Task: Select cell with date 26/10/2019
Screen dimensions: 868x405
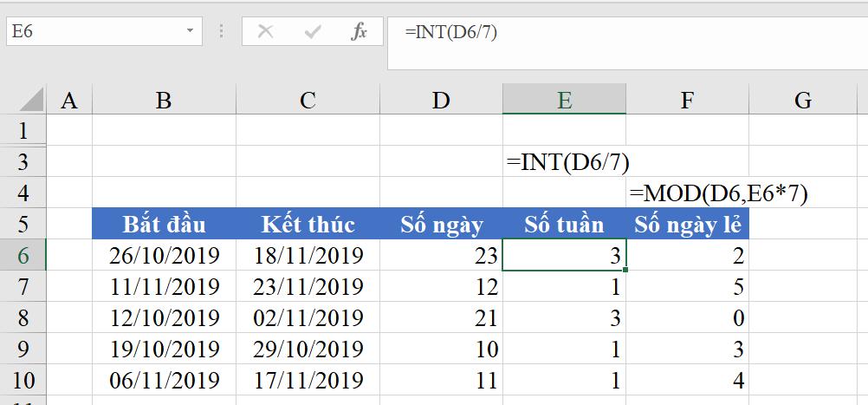Action: click(x=164, y=256)
